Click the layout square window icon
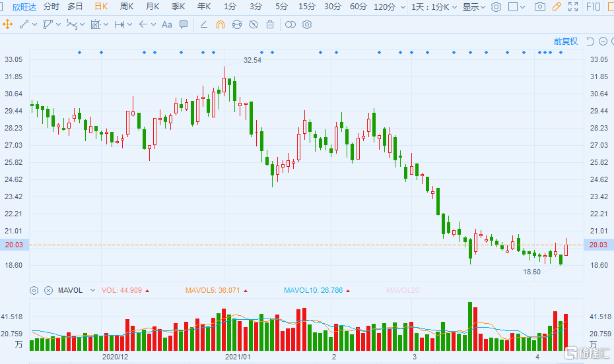The height and width of the screenshot is (364, 614). [x=512, y=7]
